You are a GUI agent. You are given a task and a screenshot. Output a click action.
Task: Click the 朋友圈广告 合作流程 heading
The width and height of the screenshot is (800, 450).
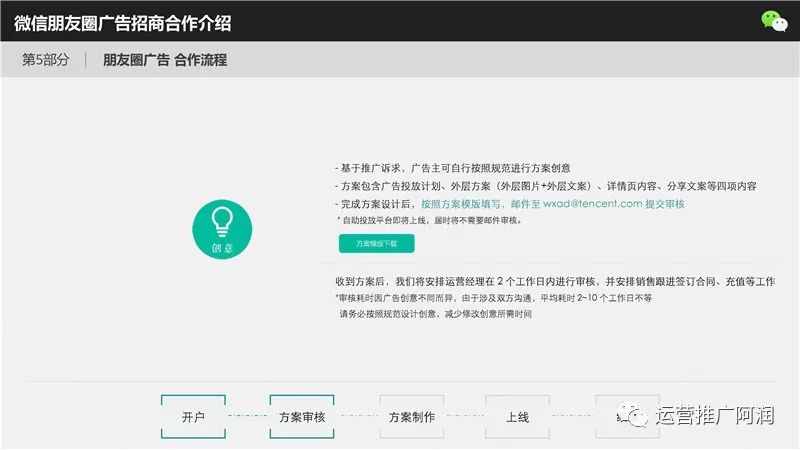(165, 60)
